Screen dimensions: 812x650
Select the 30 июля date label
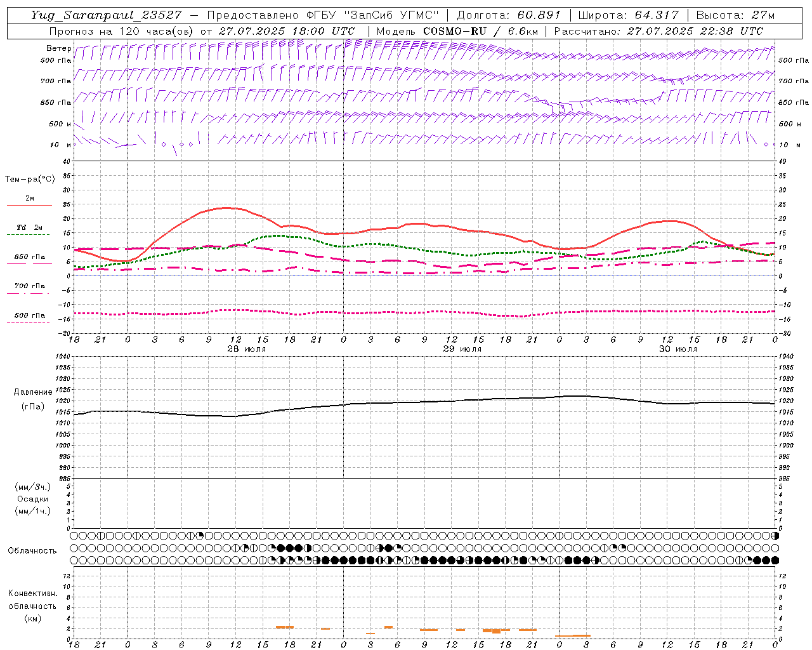click(x=678, y=349)
